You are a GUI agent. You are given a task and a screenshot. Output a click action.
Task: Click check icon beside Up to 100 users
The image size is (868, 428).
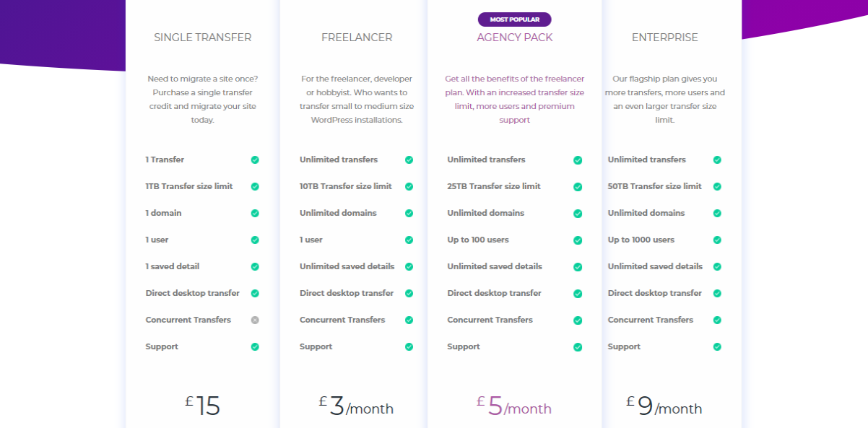[578, 240]
